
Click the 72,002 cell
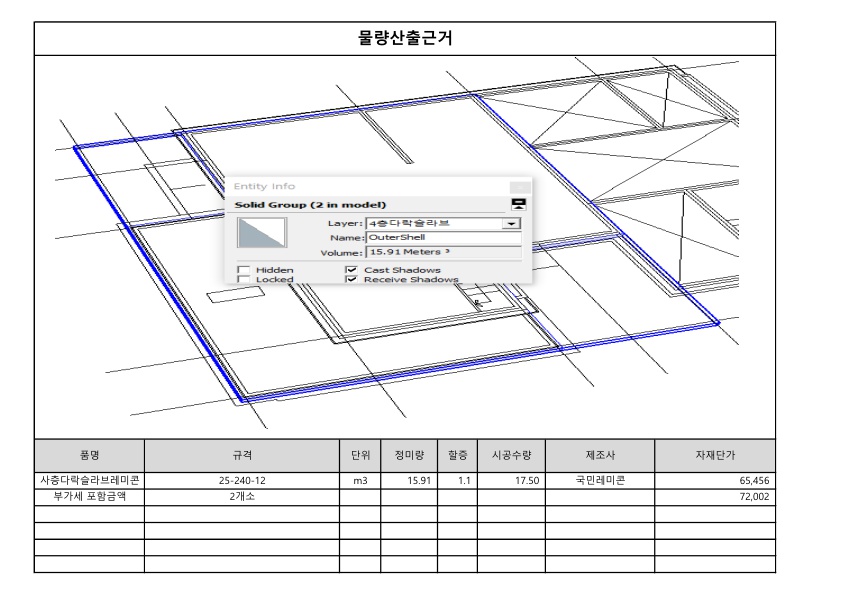715,497
